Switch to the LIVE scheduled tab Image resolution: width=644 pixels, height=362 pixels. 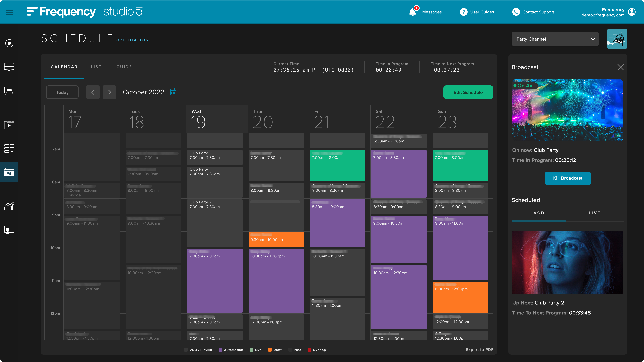pyautogui.click(x=595, y=213)
